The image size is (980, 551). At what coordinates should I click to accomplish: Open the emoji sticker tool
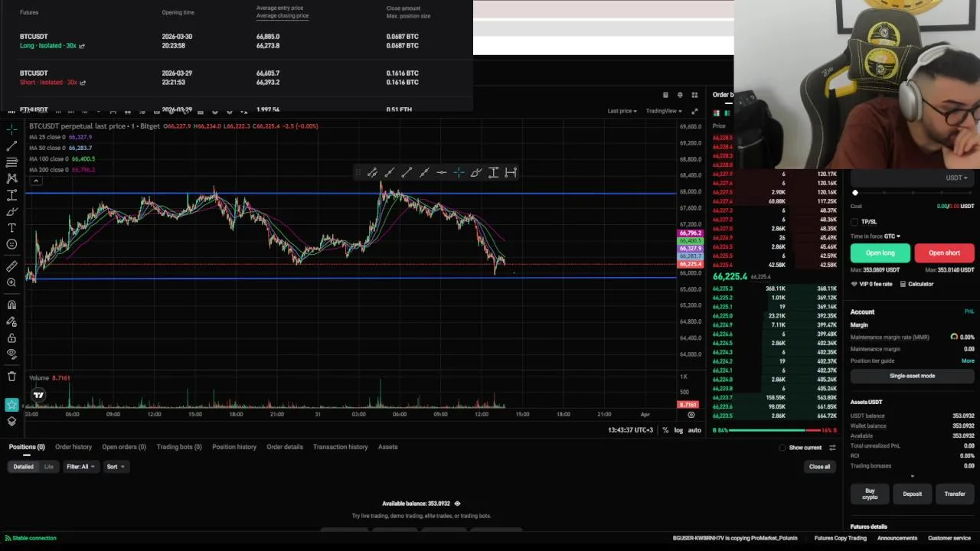[x=11, y=244]
